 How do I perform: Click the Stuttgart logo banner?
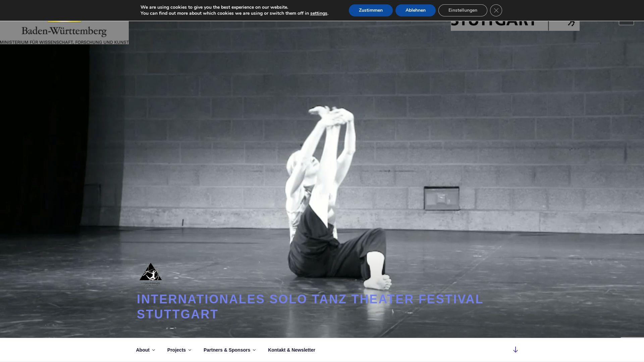coord(515,26)
